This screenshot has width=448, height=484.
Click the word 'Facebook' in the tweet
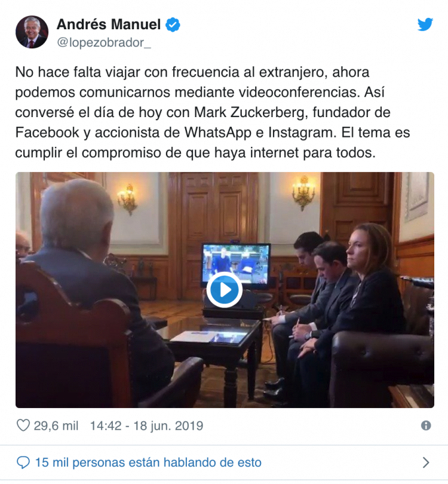[47, 133]
